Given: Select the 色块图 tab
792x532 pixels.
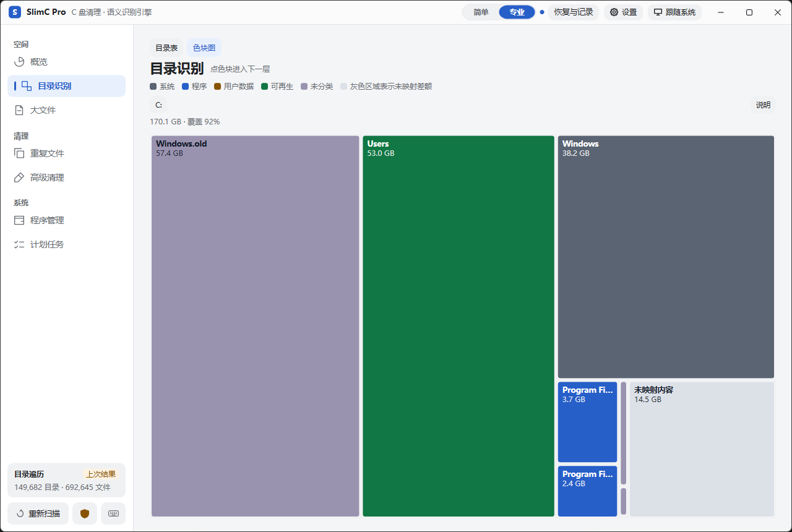Looking at the screenshot, I should (x=204, y=48).
